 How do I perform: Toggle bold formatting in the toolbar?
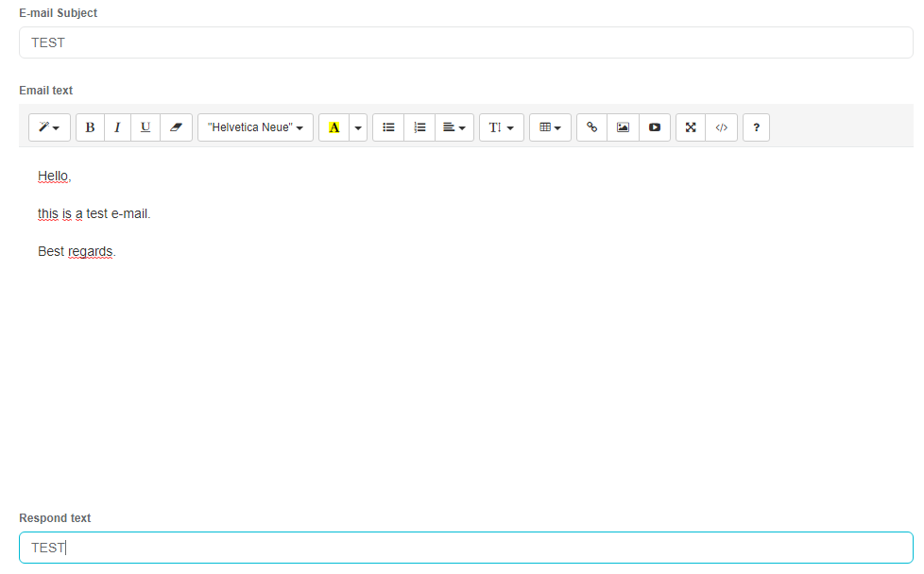90,127
